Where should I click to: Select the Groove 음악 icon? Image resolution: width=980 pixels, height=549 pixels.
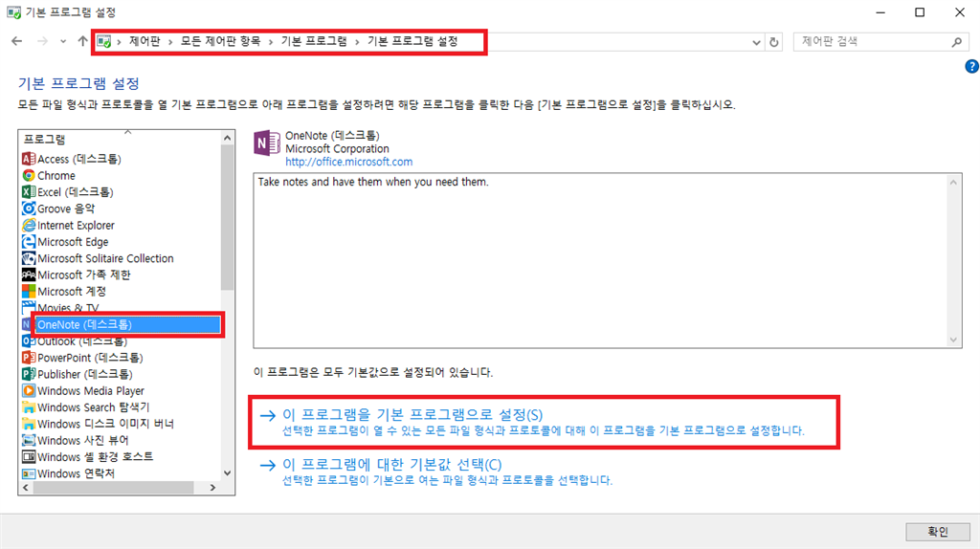[x=28, y=209]
